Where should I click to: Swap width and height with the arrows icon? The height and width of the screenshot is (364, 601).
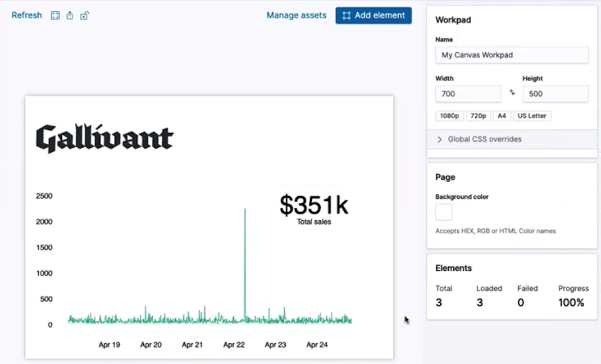(x=512, y=93)
